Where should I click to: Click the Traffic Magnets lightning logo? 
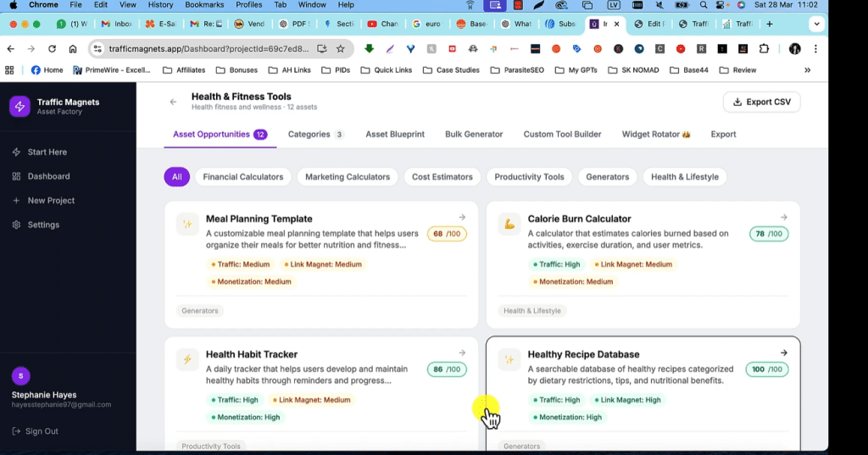[19, 106]
